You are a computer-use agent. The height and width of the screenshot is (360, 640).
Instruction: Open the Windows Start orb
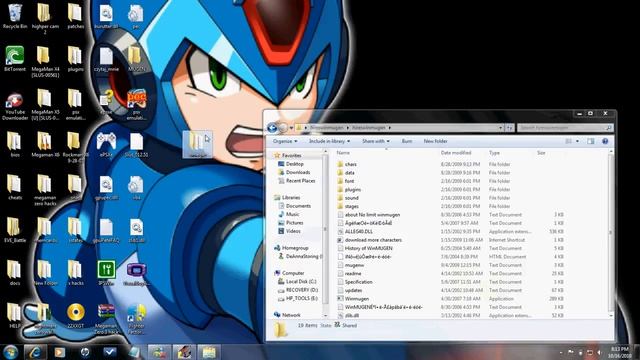(x=10, y=352)
